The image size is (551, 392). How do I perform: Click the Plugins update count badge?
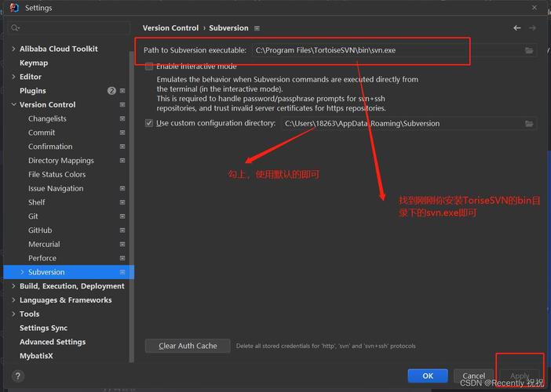[111, 91]
